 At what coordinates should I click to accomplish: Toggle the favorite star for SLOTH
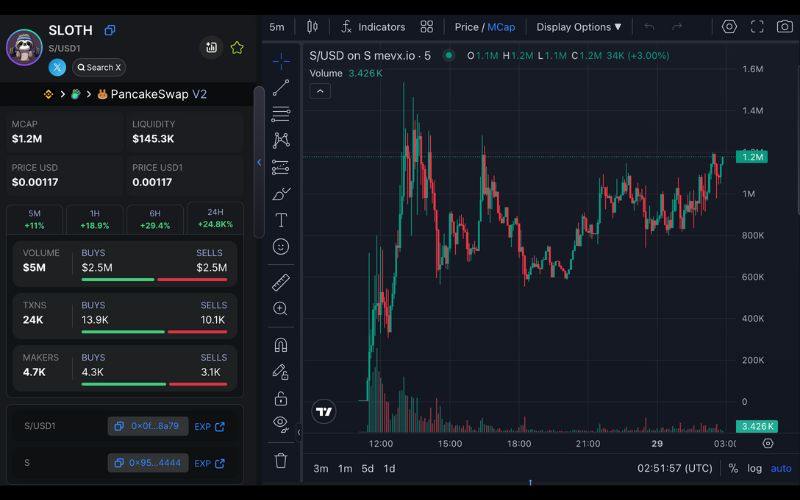point(237,47)
